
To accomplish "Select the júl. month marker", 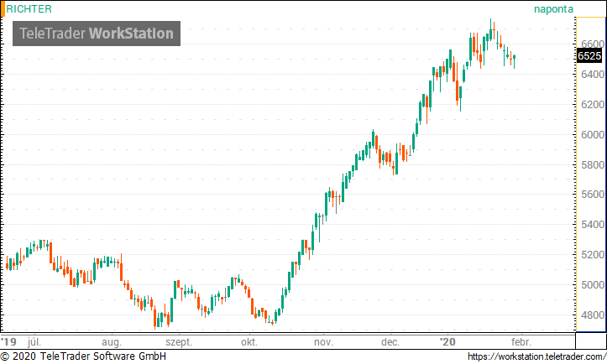I will (x=34, y=342).
